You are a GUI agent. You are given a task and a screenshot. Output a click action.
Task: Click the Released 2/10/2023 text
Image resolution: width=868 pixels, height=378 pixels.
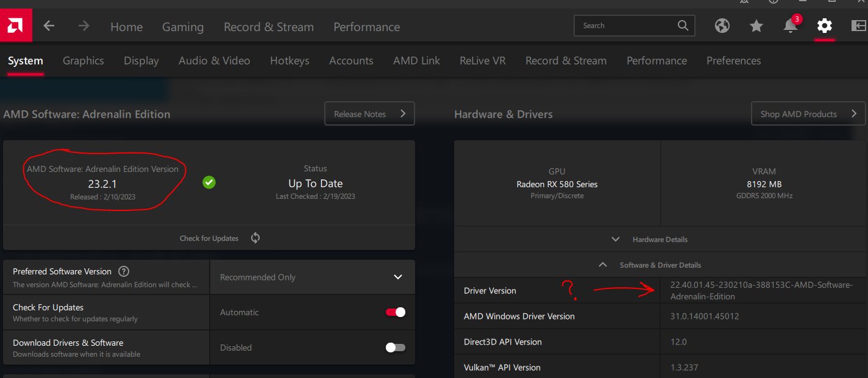(102, 197)
